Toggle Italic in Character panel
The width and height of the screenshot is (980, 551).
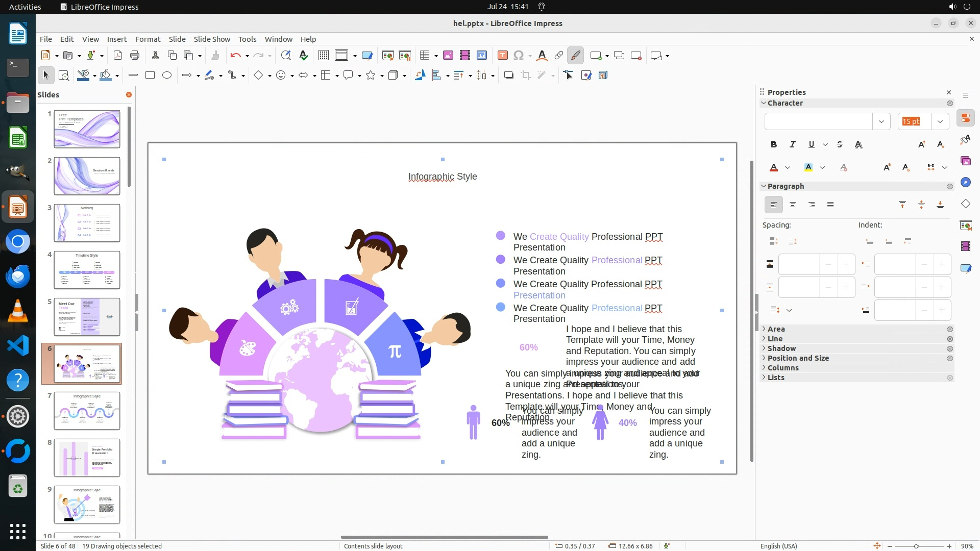(793, 145)
